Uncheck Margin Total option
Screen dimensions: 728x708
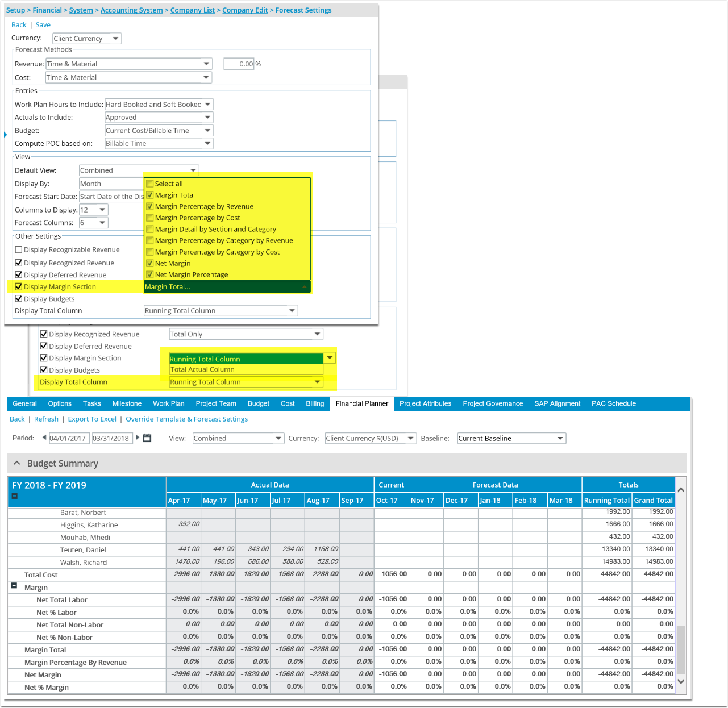tap(150, 195)
